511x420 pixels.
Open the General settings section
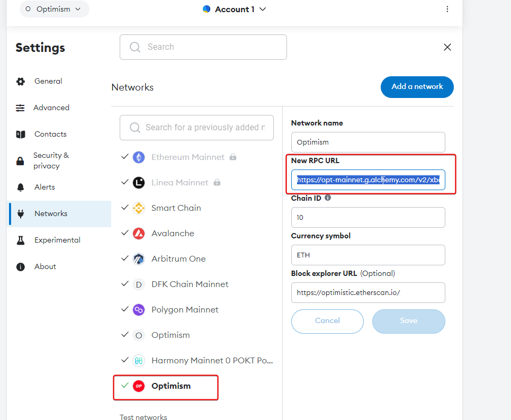(x=48, y=81)
